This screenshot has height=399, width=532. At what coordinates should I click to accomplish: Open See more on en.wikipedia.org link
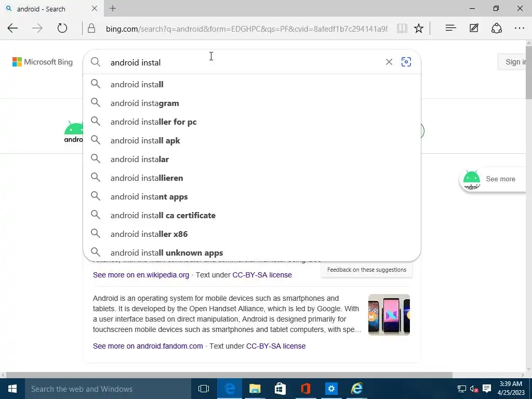(141, 275)
